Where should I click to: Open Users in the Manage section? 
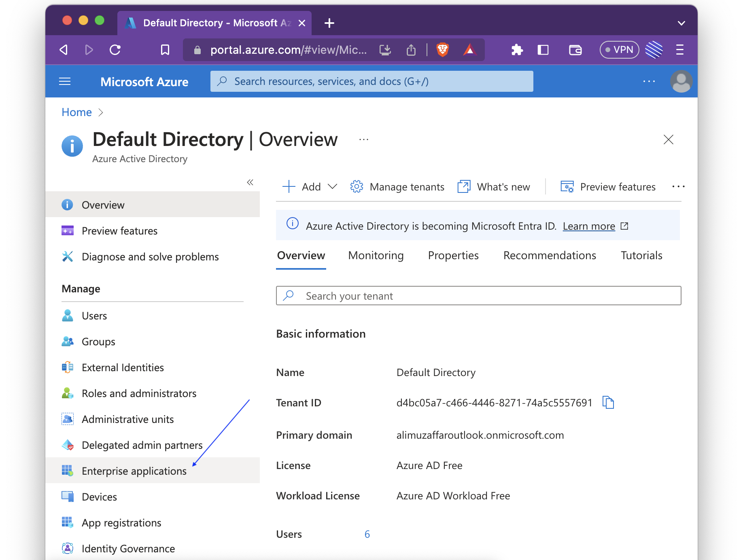coord(153,315)
